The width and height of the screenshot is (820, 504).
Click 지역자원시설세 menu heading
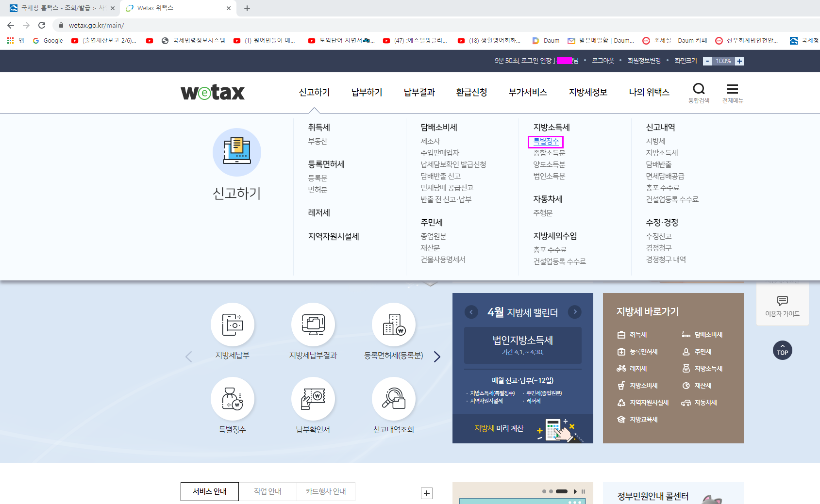[334, 236]
